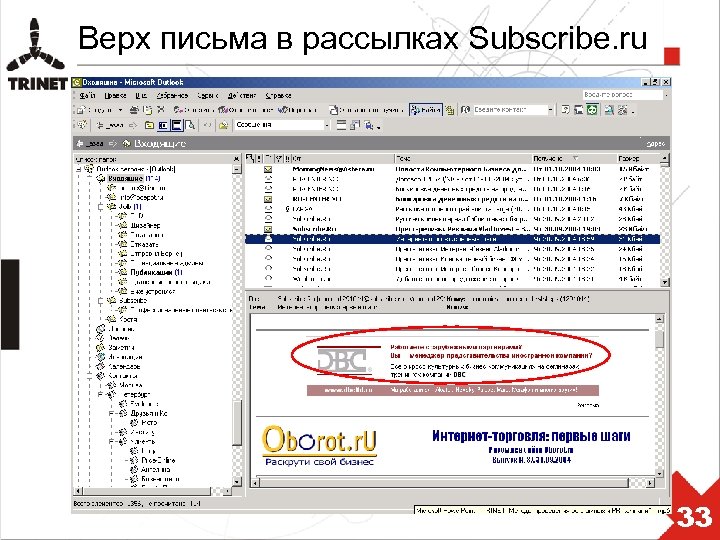This screenshot has height=540, width=720.
Task: Click the envelope icon of the MorningNews message
Action: tap(268, 169)
